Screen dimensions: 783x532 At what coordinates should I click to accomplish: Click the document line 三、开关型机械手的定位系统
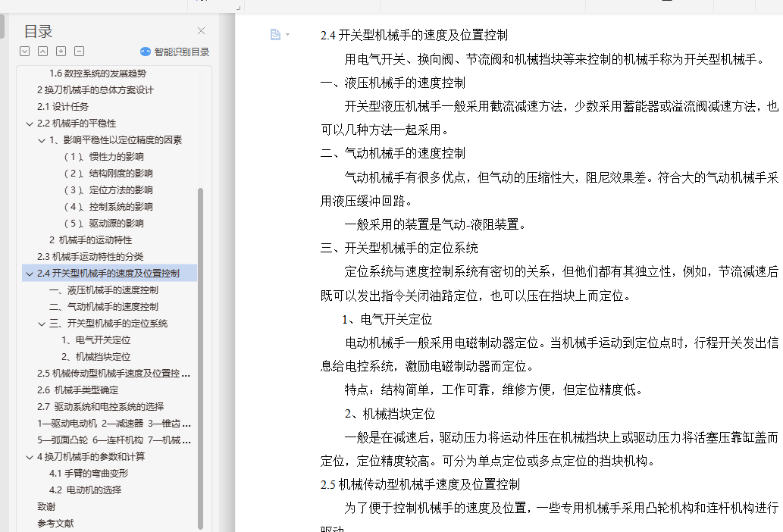tap(399, 248)
